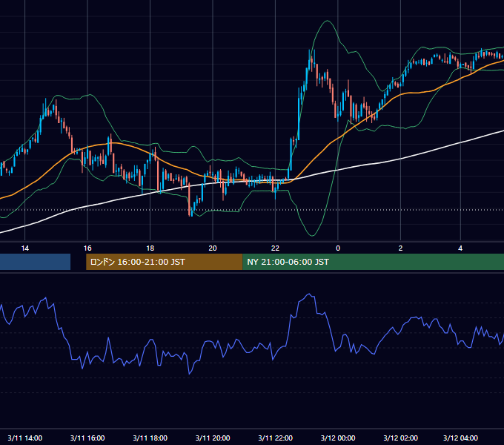Select the hour 14 axis label

[x=24, y=248]
